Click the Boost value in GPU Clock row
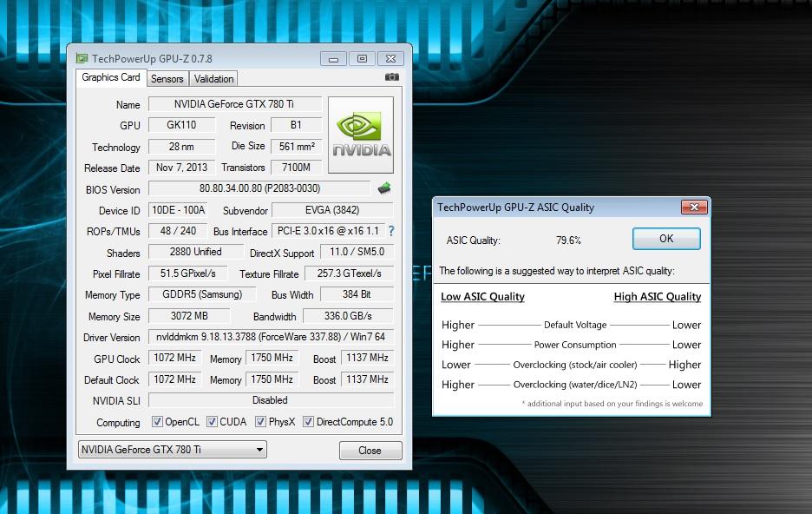The image size is (812, 514). coord(367,358)
